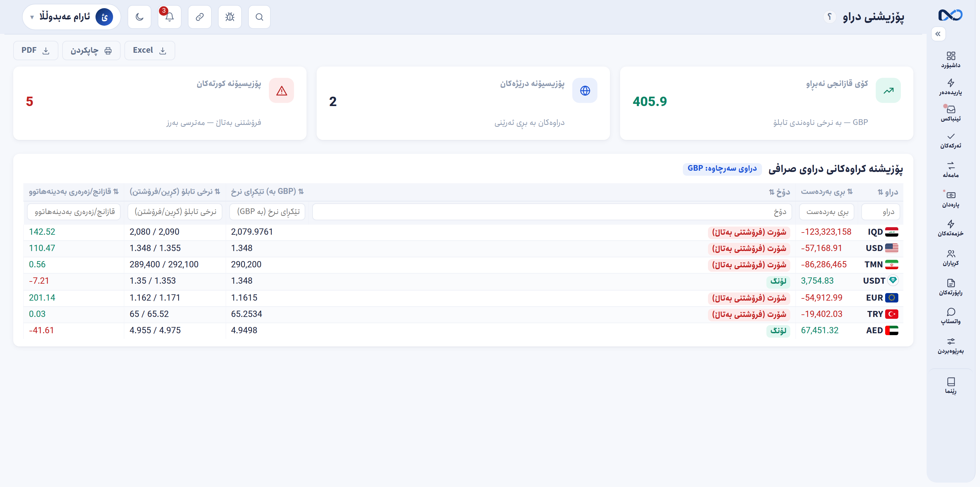
Task: Open بەڕێوەبردن management in sidebar
Action: point(950,345)
